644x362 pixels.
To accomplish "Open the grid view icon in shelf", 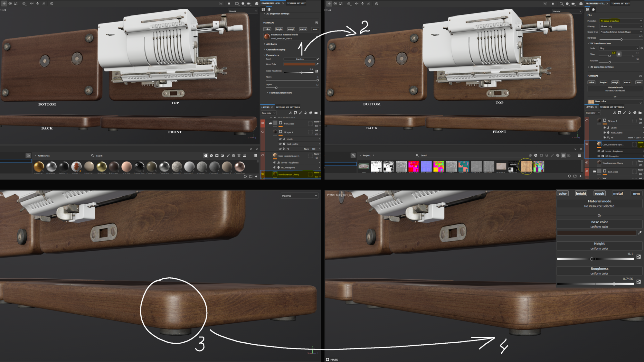I will (x=255, y=155).
